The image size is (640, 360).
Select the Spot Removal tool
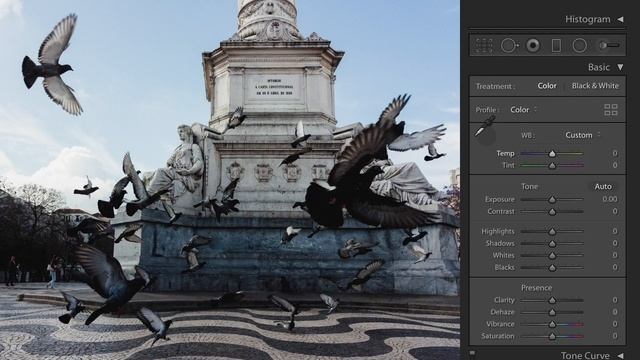[x=509, y=45]
